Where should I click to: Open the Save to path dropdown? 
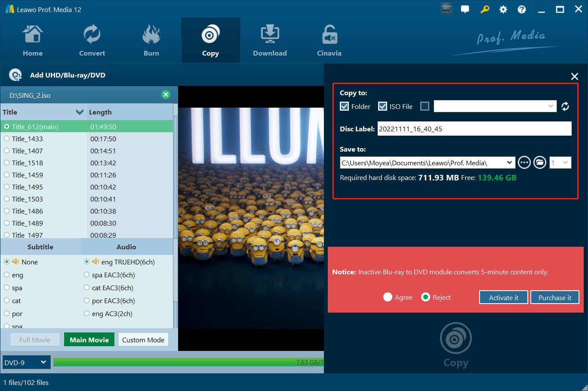(509, 163)
